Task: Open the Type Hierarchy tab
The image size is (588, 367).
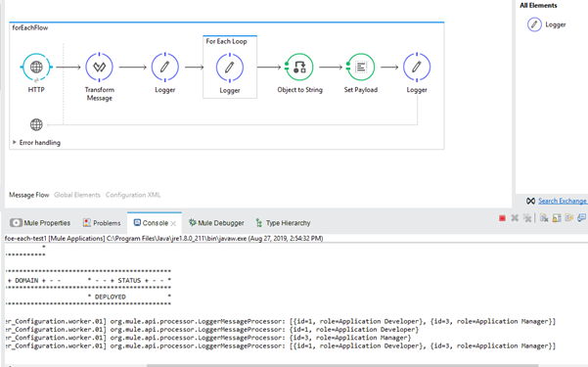Action: tap(283, 223)
